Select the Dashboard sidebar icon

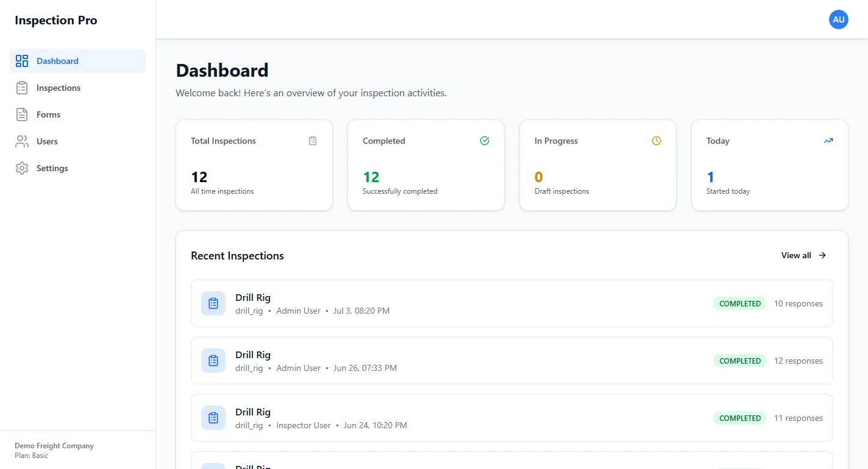22,61
